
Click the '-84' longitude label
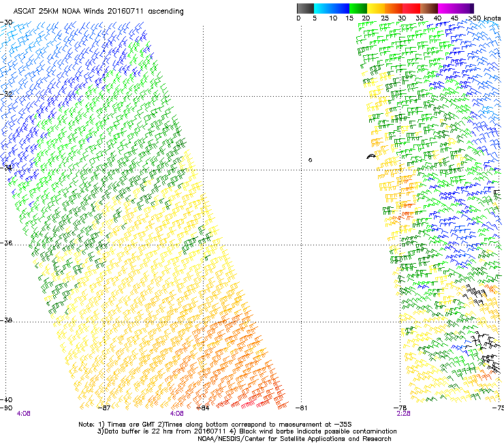click(202, 408)
